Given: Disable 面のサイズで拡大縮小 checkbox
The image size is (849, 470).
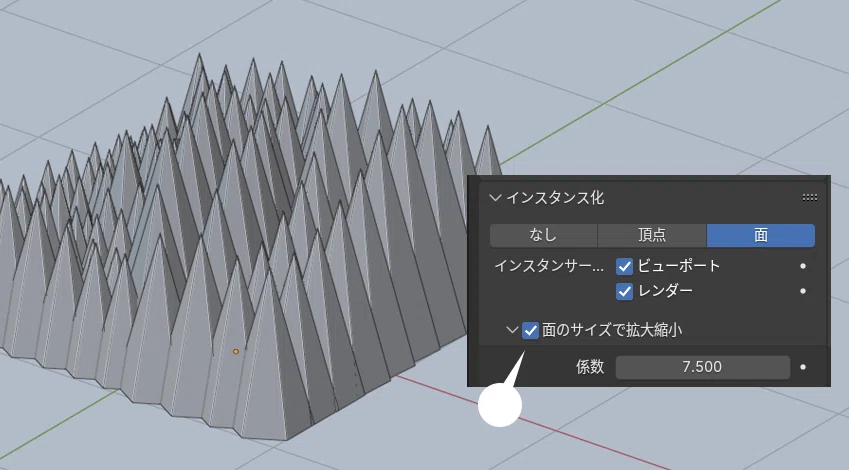Looking at the screenshot, I should (530, 330).
